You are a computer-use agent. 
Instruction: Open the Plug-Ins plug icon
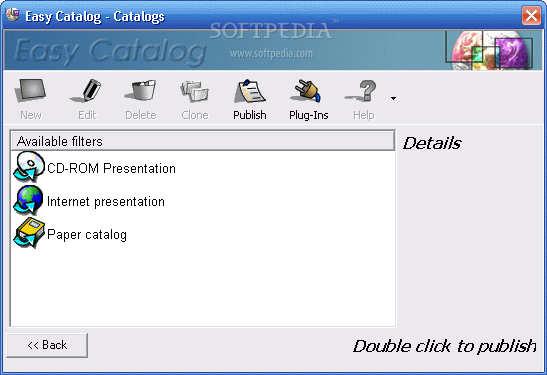pyautogui.click(x=307, y=91)
